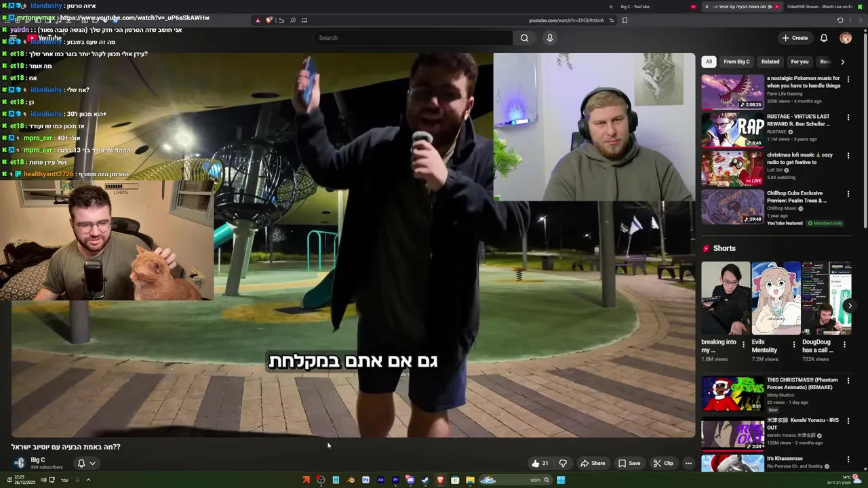
Task: Open menu for THIS CHRISTMAS video
Action: pos(848,381)
